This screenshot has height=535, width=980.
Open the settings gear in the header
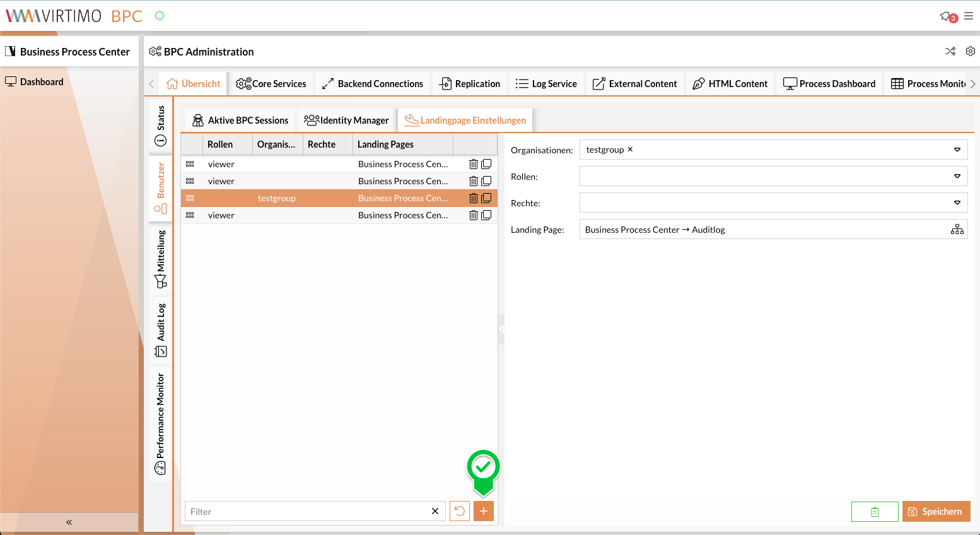tap(971, 51)
